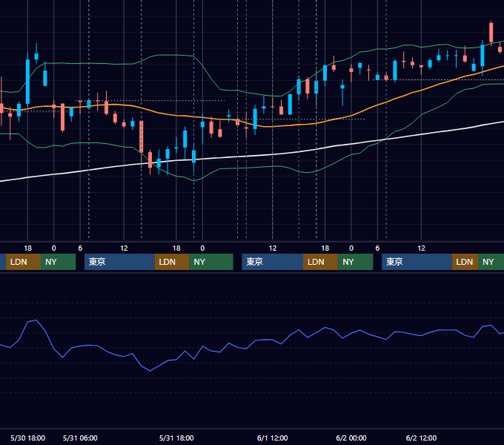This screenshot has height=445, width=504.
Task: Click hour tick 0 above 6/2 00:00
Action: pyautogui.click(x=351, y=248)
